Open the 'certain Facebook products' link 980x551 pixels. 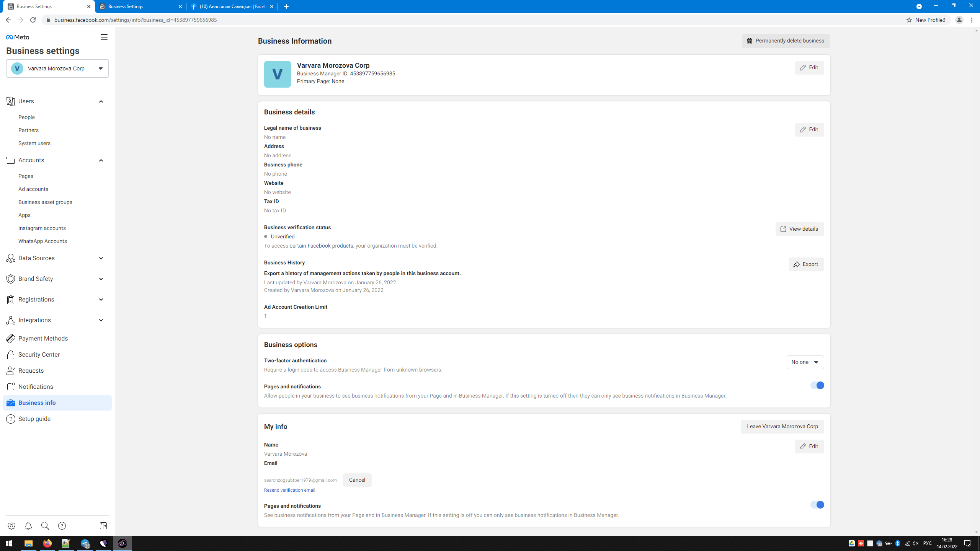[321, 246]
